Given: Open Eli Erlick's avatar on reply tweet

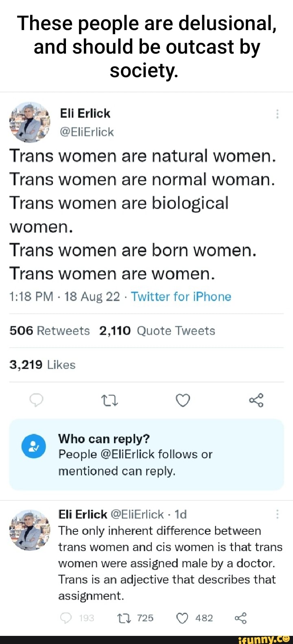Looking at the screenshot, I should pos(30,530).
